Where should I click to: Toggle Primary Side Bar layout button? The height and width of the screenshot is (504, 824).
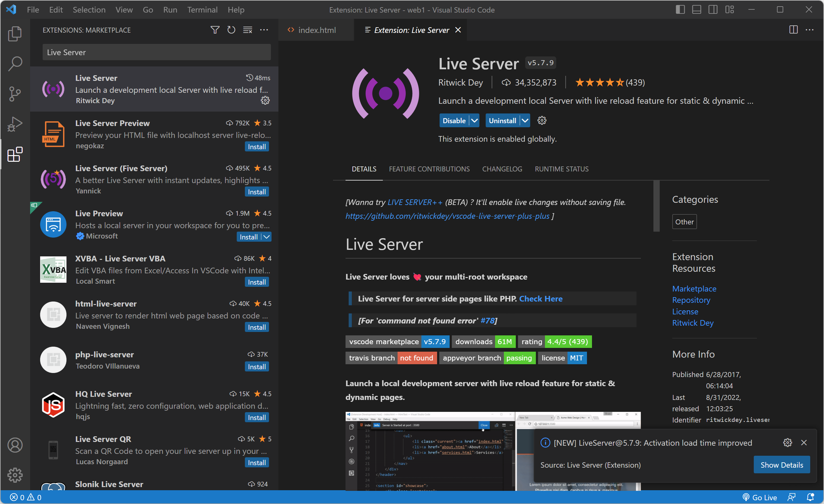tap(680, 10)
